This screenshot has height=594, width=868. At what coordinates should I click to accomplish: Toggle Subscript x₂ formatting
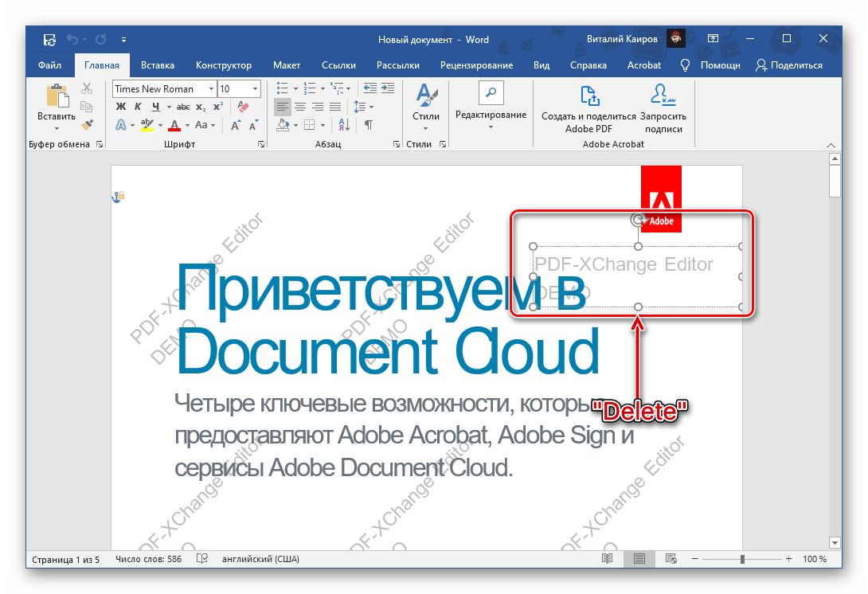click(x=201, y=107)
